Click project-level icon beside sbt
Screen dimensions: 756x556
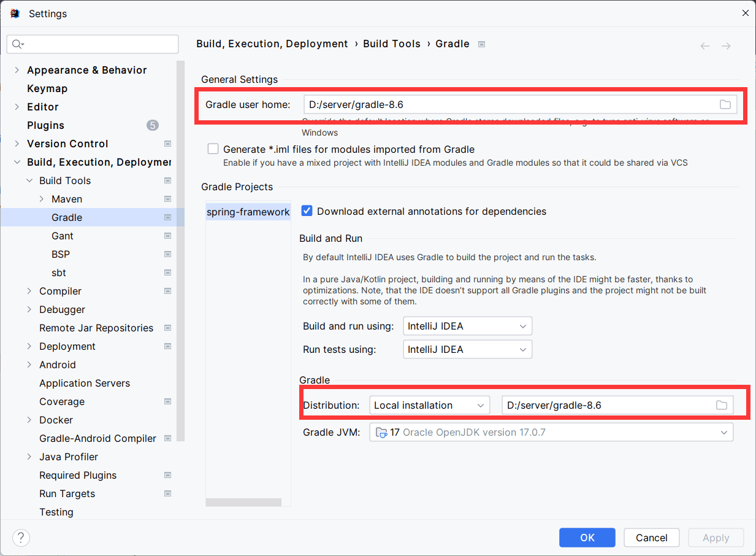click(x=168, y=272)
